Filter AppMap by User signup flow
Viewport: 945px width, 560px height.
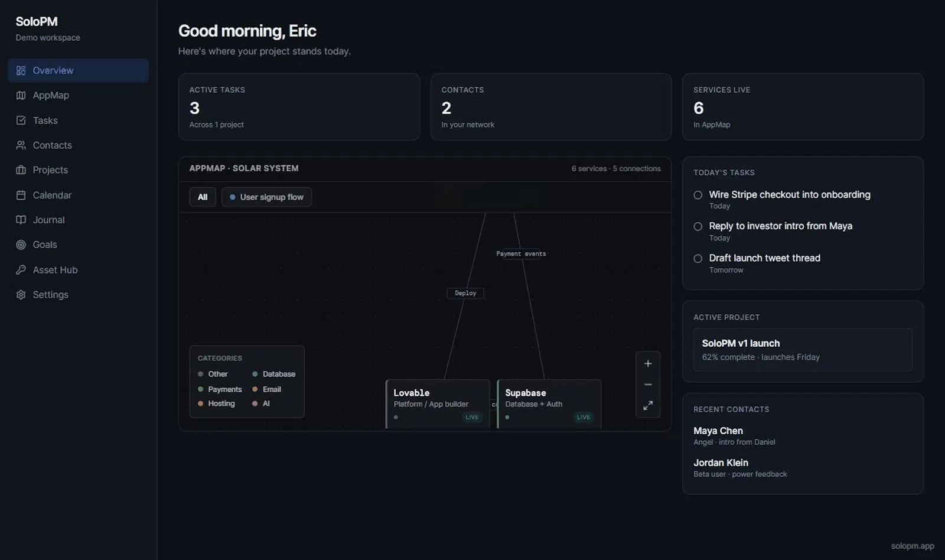point(266,197)
